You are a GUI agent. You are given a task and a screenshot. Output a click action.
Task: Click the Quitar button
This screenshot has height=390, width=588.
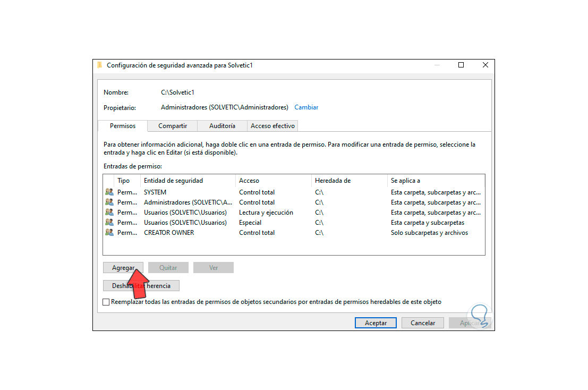tap(168, 267)
